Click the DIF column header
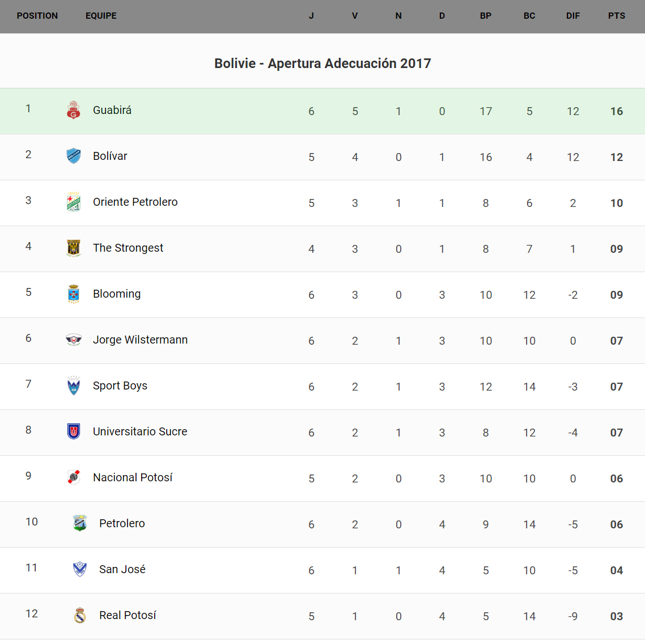 click(x=573, y=16)
